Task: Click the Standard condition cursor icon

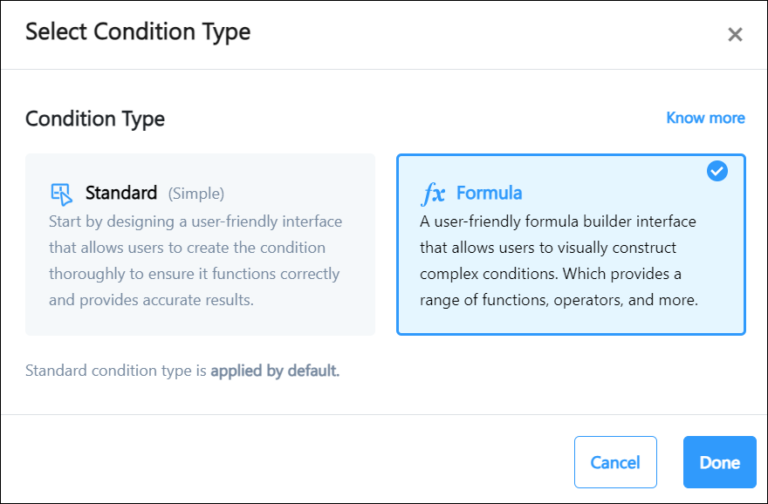Action: pyautogui.click(x=62, y=194)
